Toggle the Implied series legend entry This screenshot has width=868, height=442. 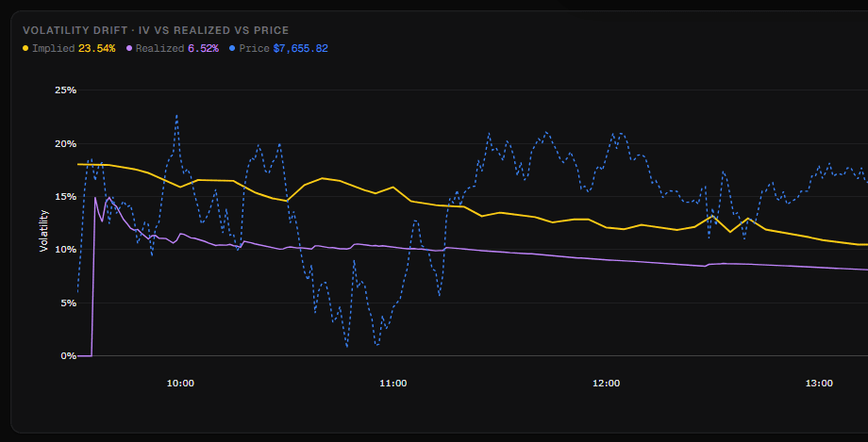(69, 49)
